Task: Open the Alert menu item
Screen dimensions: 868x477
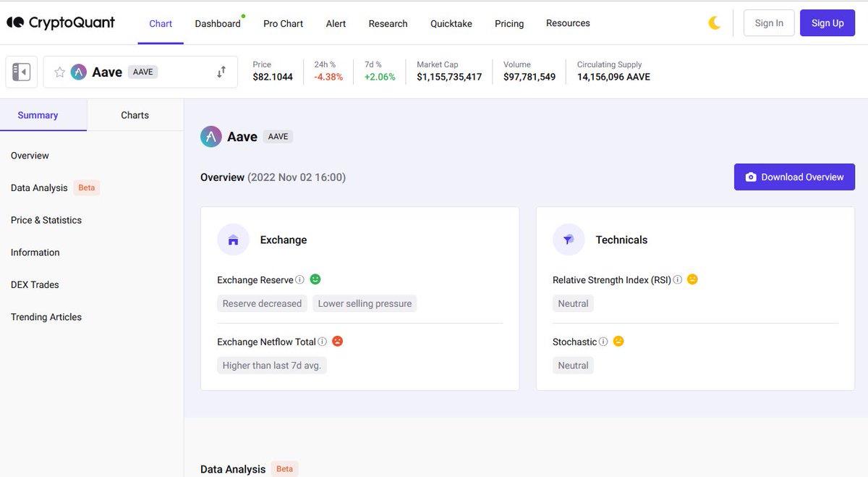Action: click(336, 23)
